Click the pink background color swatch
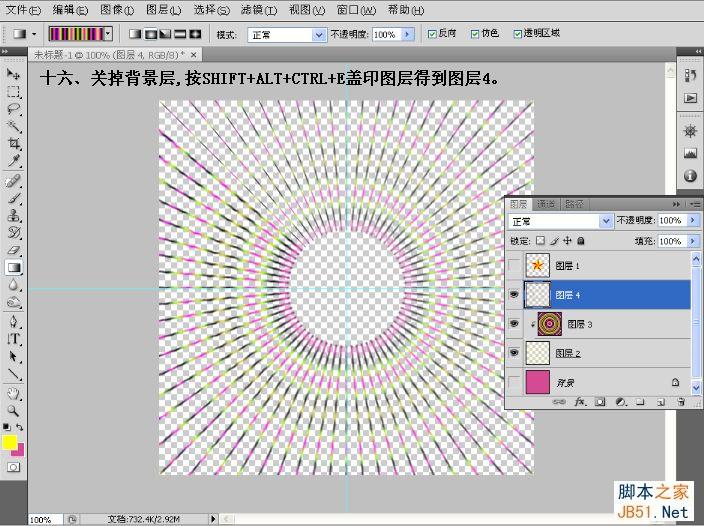This screenshot has height=526, width=704. tap(20, 451)
